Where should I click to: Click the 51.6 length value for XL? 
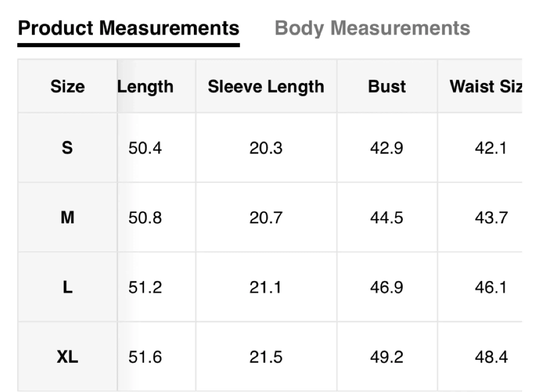coord(145,357)
